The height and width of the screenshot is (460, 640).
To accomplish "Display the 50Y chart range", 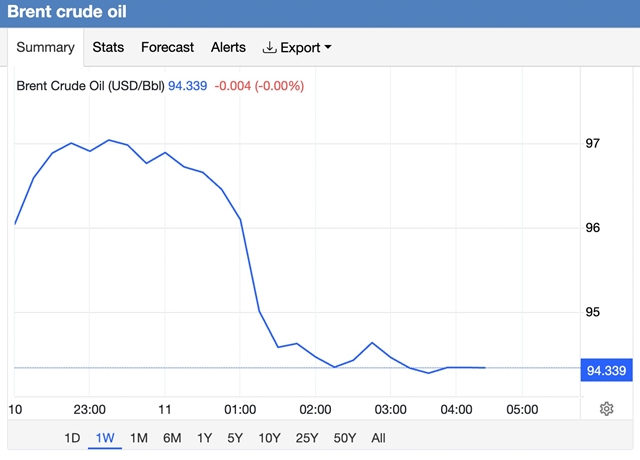I will (x=344, y=438).
